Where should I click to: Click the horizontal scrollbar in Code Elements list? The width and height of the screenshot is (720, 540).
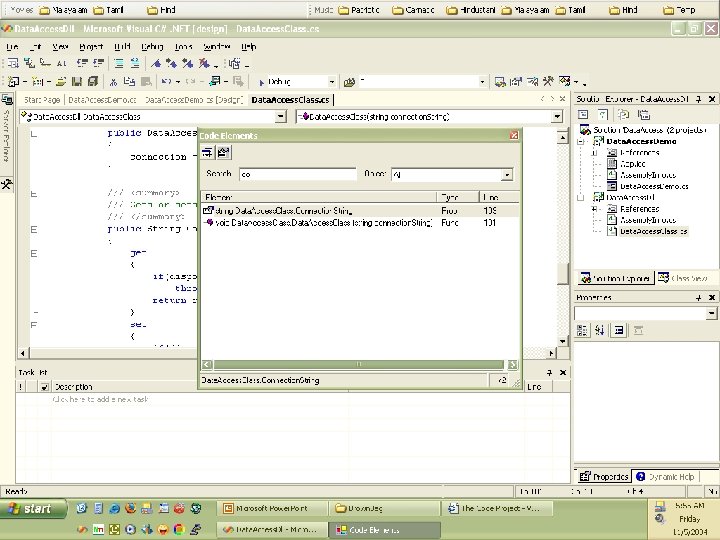coord(359,365)
